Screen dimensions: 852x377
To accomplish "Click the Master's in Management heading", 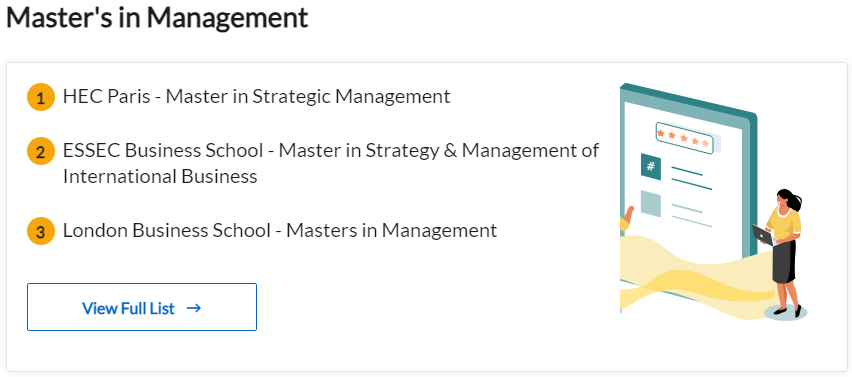I will 157,18.
